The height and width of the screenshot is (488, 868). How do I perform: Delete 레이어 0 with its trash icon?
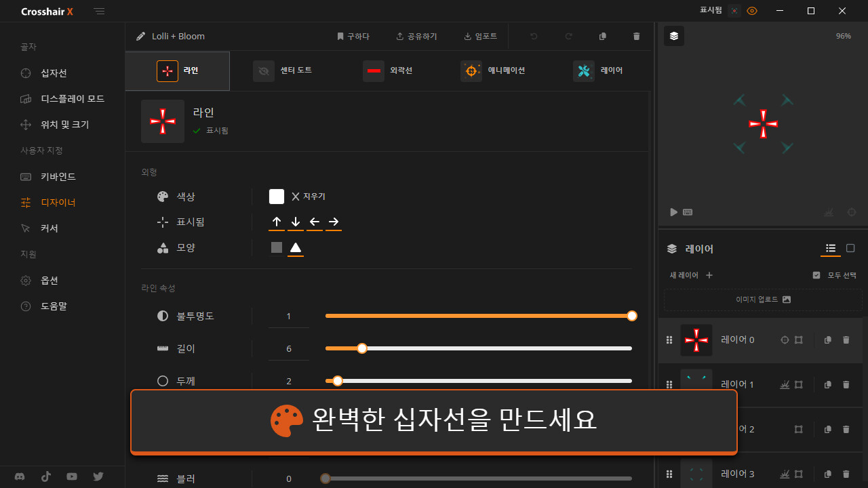[x=846, y=340]
